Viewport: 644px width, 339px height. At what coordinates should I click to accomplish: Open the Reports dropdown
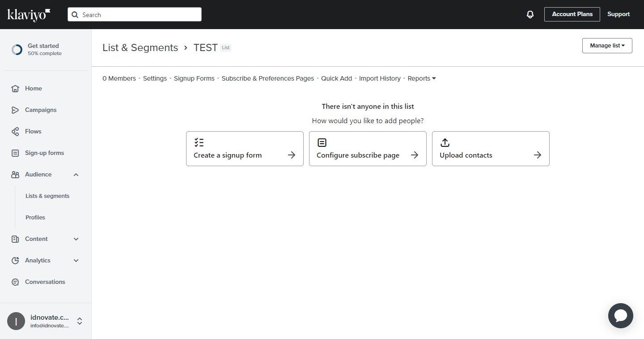(421, 78)
